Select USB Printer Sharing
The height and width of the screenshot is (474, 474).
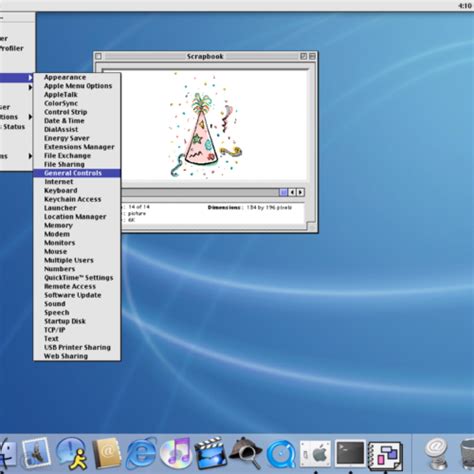tap(77, 347)
